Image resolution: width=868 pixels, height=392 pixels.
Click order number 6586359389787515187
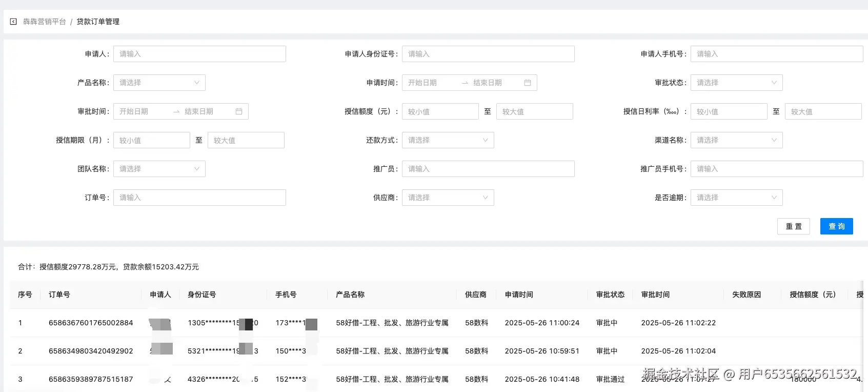tap(91, 379)
